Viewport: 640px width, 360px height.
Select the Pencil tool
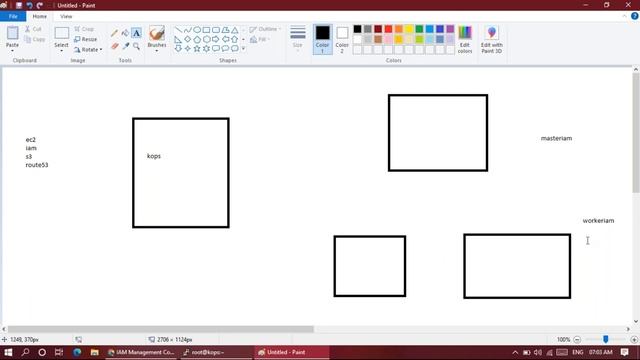click(x=115, y=33)
